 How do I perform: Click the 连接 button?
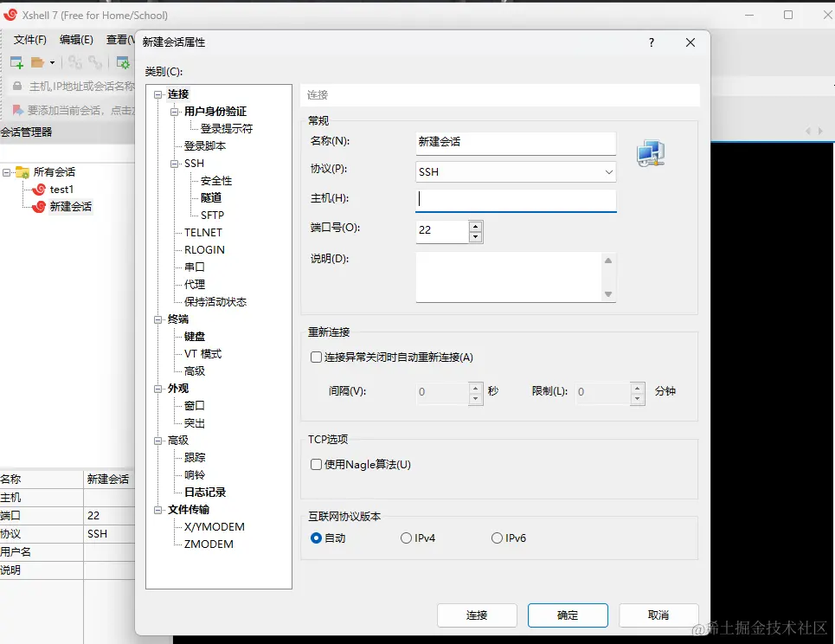[477, 615]
